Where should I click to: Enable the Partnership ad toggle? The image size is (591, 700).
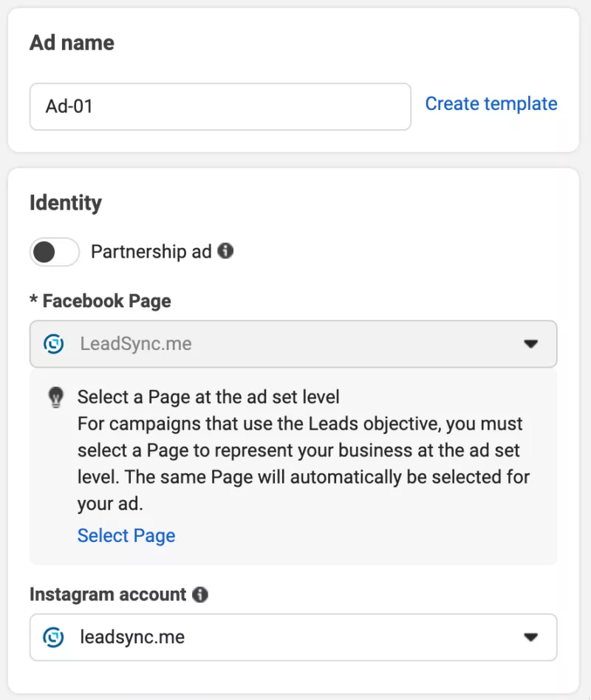54,252
